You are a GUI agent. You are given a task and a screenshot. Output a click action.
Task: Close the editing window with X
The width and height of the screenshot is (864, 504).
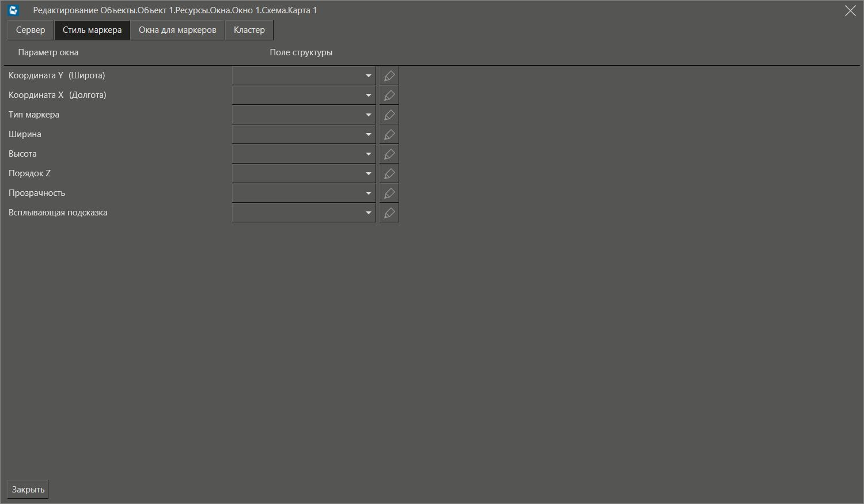(850, 11)
